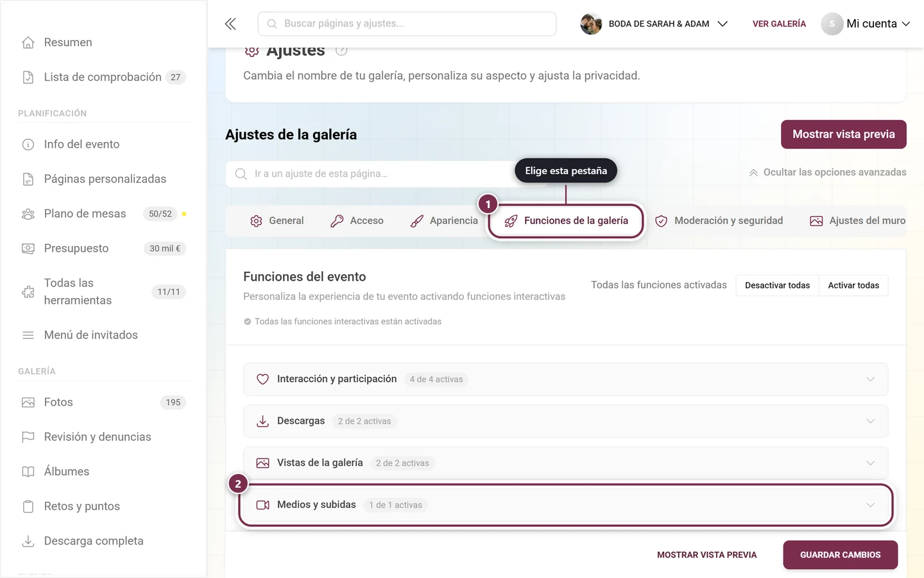Image resolution: width=924 pixels, height=578 pixels.
Task: Click the magnifier icon in the top search bar
Action: click(x=272, y=24)
